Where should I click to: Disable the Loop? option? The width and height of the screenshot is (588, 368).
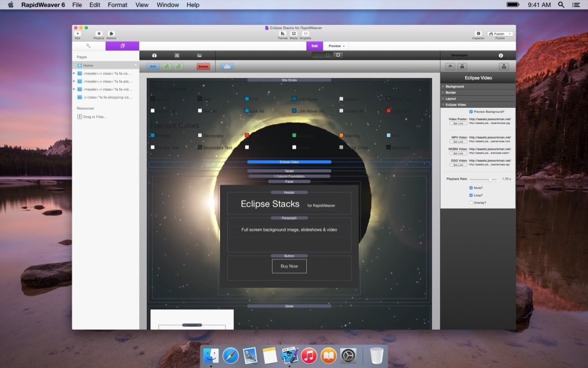[471, 195]
